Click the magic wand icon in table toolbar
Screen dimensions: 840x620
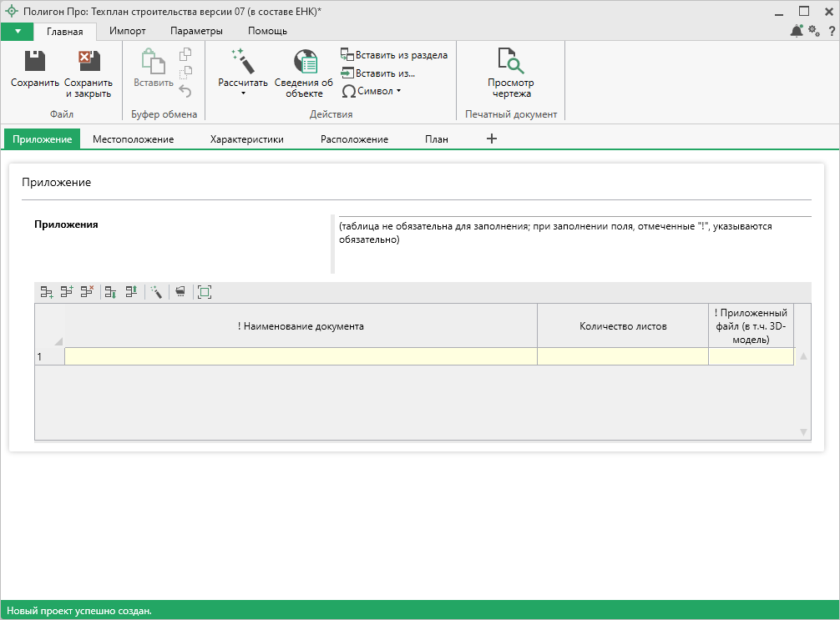point(156,292)
